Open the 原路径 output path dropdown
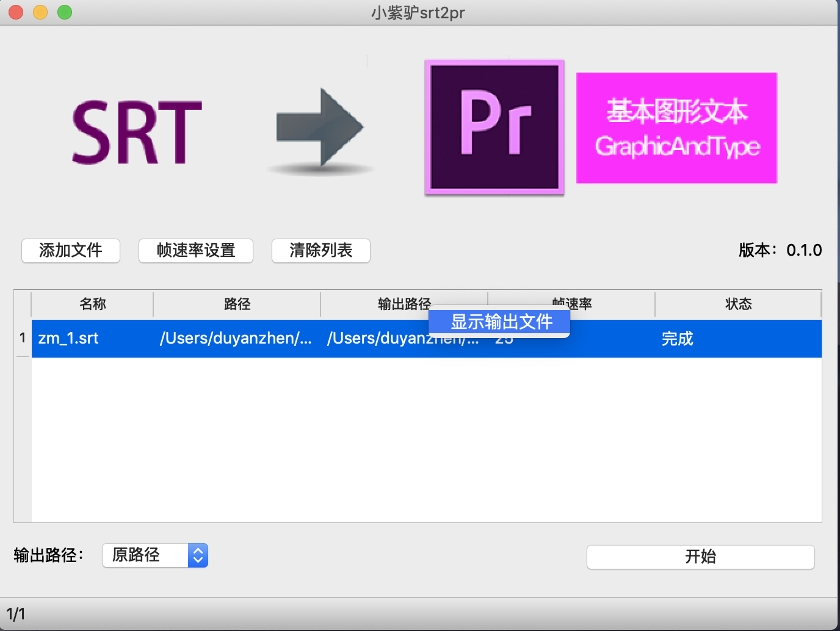840x631 pixels. tap(155, 555)
